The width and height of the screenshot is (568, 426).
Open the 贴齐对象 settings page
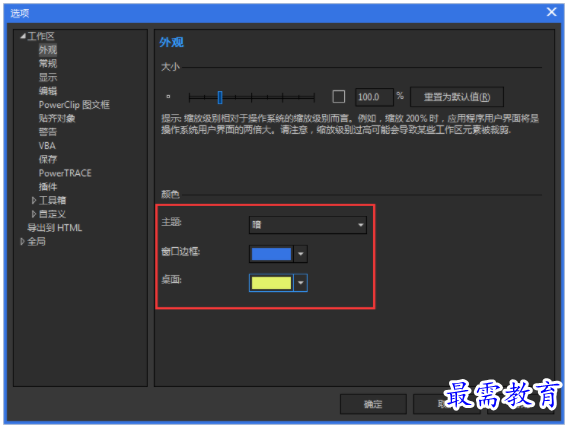point(57,118)
